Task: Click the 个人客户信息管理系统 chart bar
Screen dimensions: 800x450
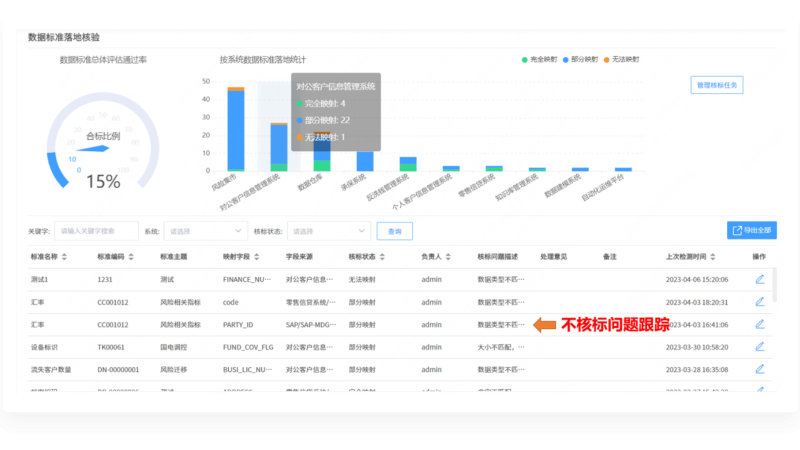Action: (x=451, y=168)
